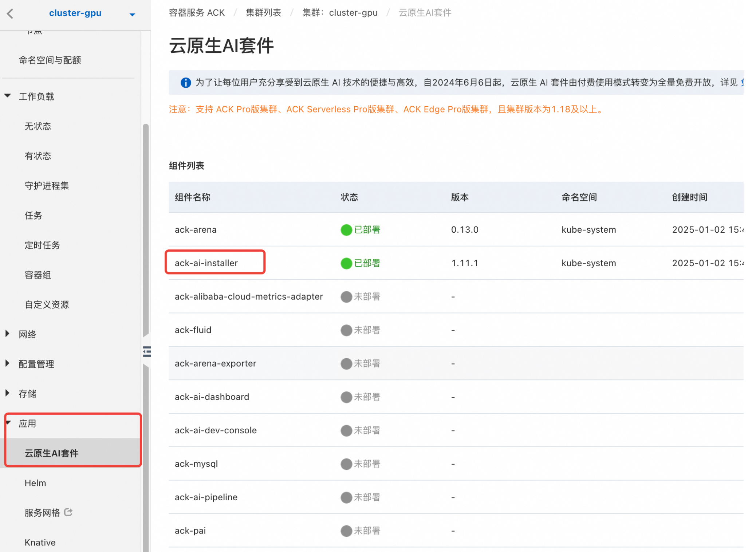Click the green status dot for ack-arena
The image size is (756, 552).
346,230
